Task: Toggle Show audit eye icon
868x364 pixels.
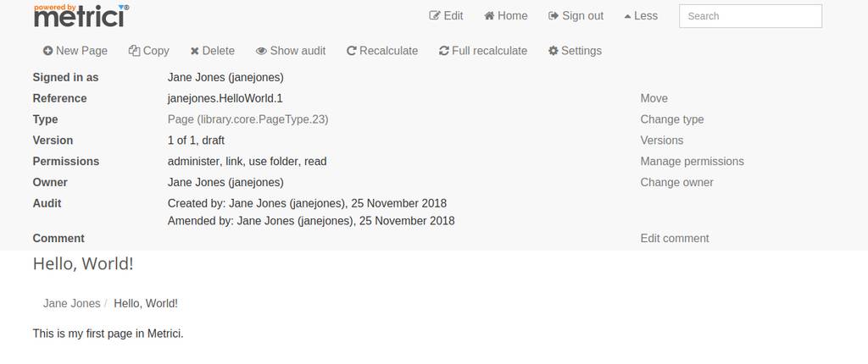Action: 261,51
